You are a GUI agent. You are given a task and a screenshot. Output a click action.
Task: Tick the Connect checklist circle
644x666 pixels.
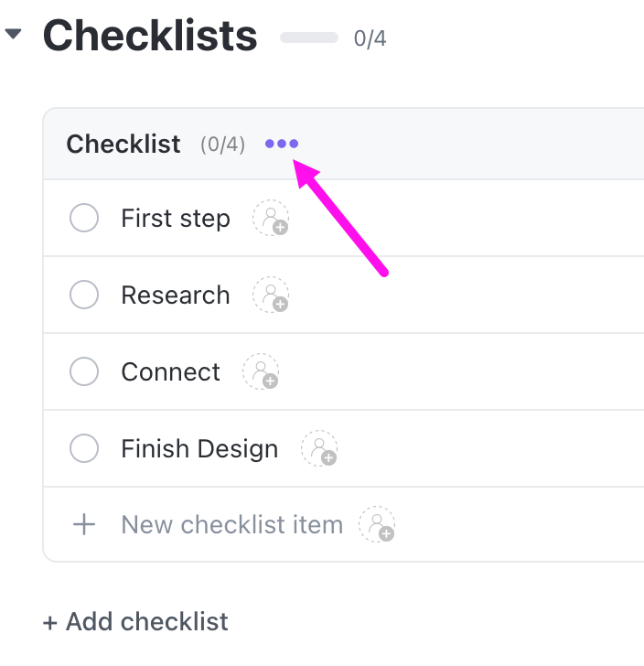84,372
